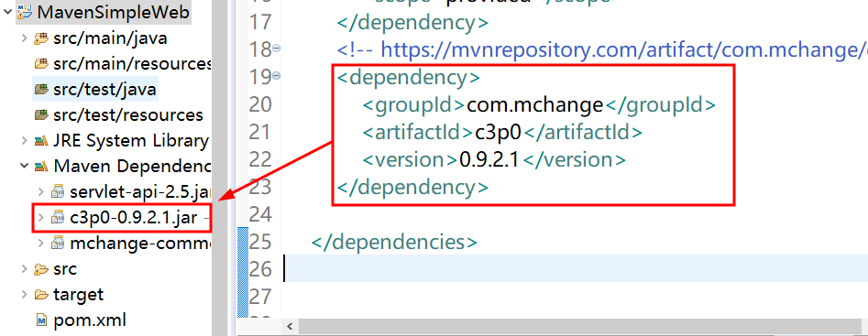Click the horizontal scrollbar left arrow
The height and width of the screenshot is (336, 868).
pyautogui.click(x=289, y=327)
